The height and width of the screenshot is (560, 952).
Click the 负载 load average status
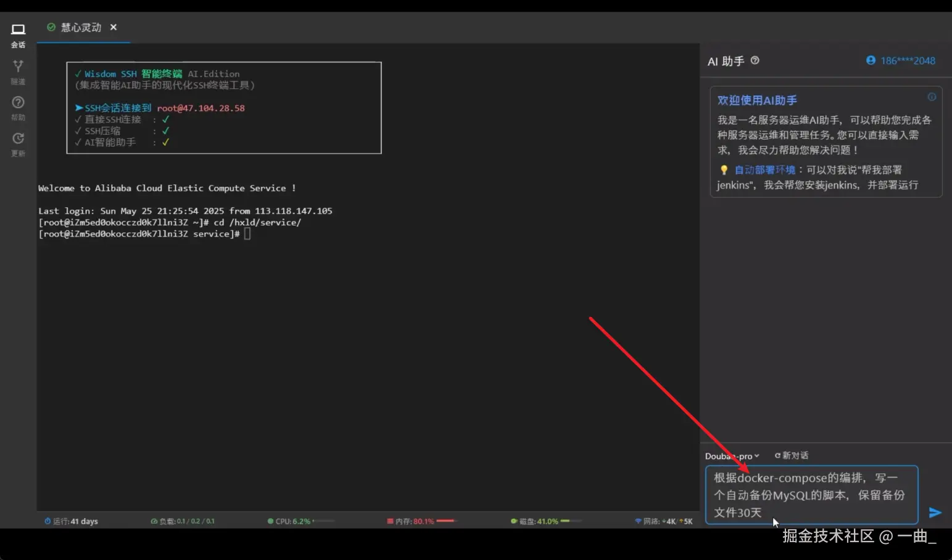click(183, 521)
